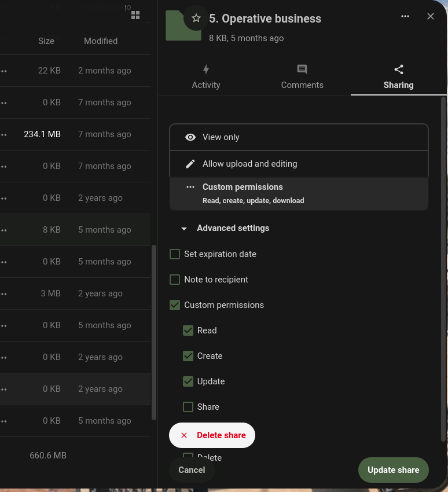Uncheck the Create permission
448x492 pixels.
coord(188,356)
